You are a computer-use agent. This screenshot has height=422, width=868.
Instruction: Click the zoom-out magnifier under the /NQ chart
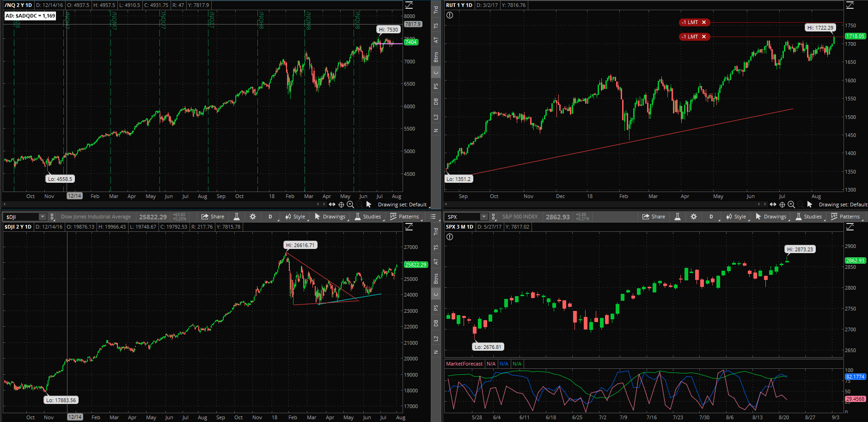click(359, 205)
